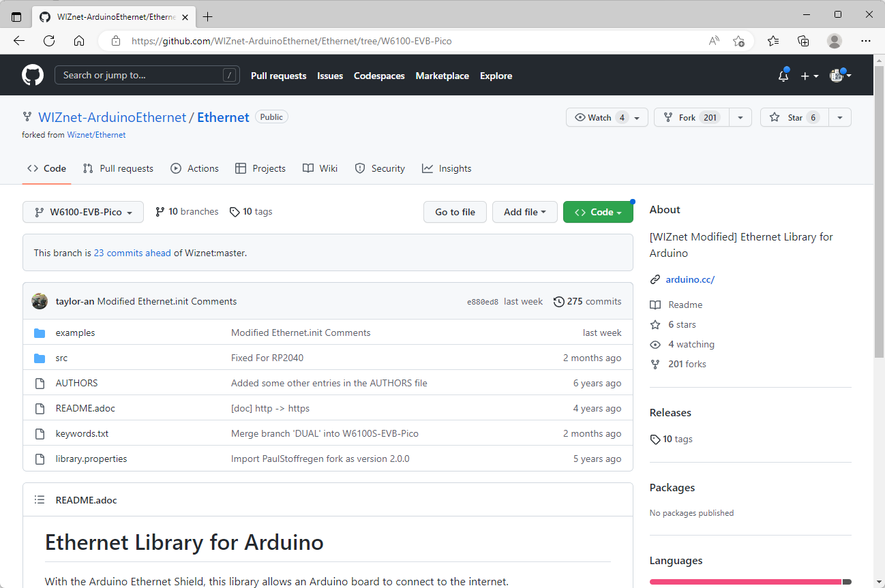Open the Projects tab

pos(260,168)
